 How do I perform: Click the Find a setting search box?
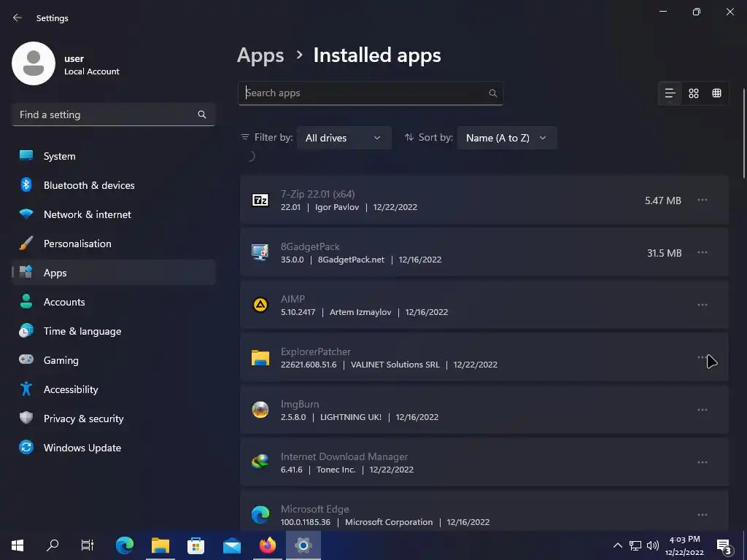pos(113,114)
